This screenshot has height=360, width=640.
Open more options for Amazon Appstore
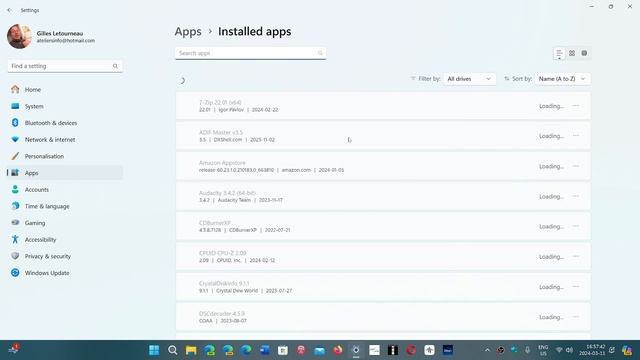click(x=576, y=166)
